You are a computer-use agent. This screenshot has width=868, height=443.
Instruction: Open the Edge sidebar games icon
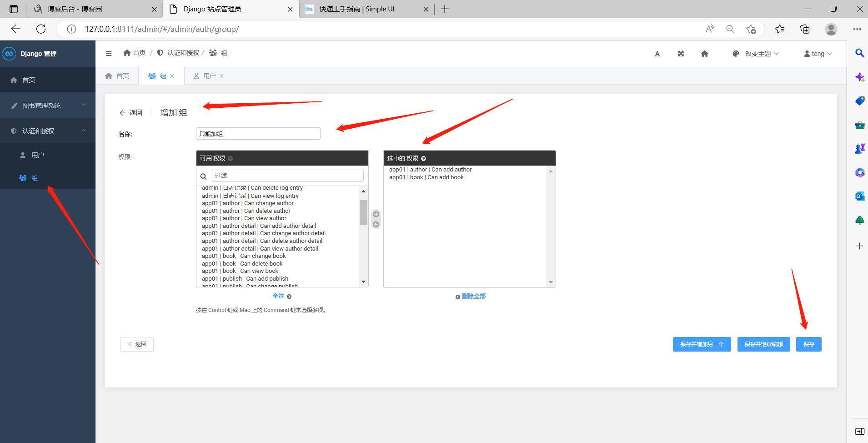[x=859, y=148]
